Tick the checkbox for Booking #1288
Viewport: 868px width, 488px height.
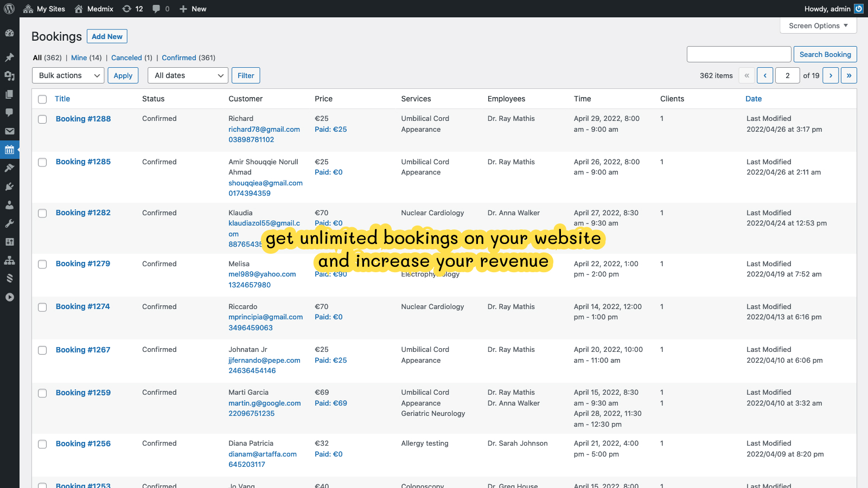42,119
